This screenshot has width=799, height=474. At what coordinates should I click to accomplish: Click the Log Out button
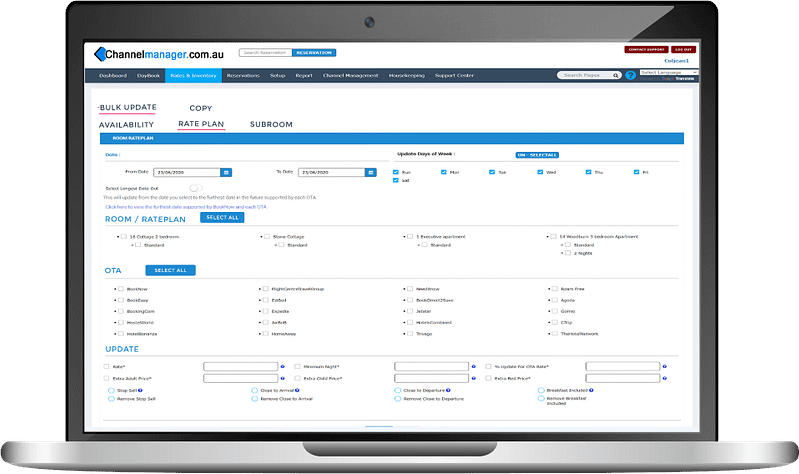point(683,49)
